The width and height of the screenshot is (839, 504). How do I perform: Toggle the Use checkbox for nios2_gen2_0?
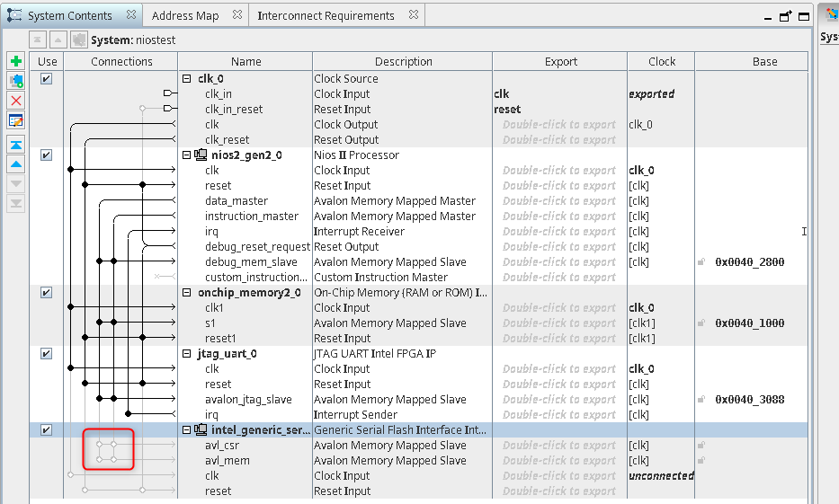[x=46, y=155]
